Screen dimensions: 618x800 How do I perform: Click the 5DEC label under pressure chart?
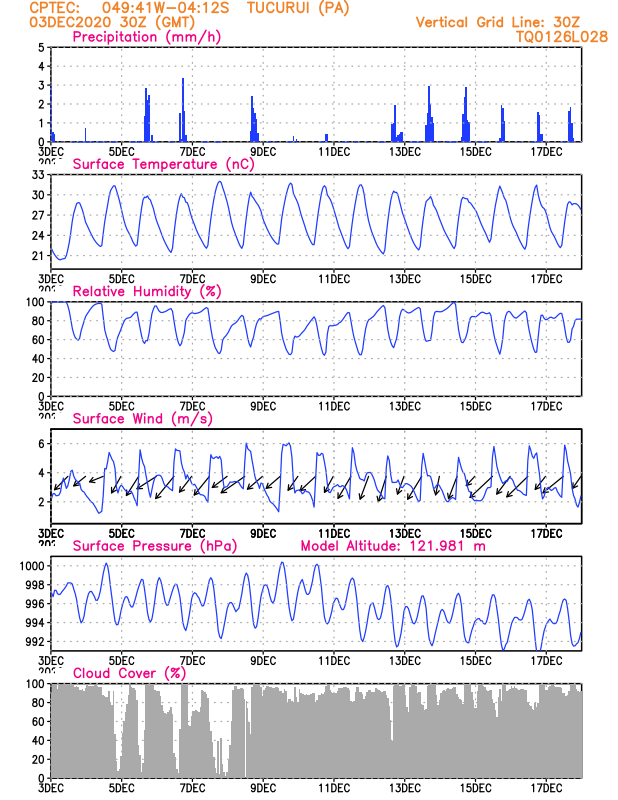click(x=121, y=661)
